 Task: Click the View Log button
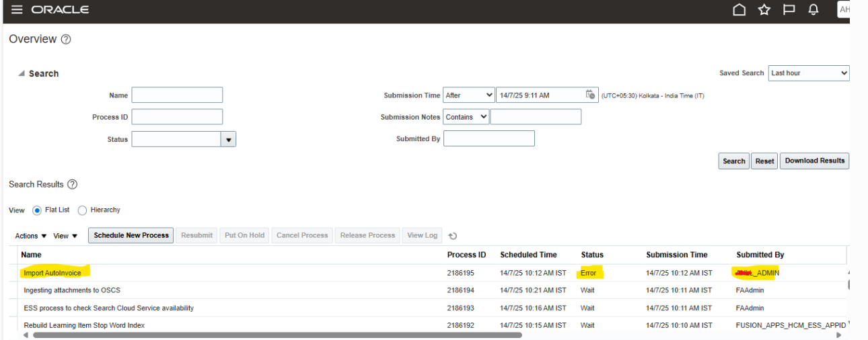[x=422, y=235]
